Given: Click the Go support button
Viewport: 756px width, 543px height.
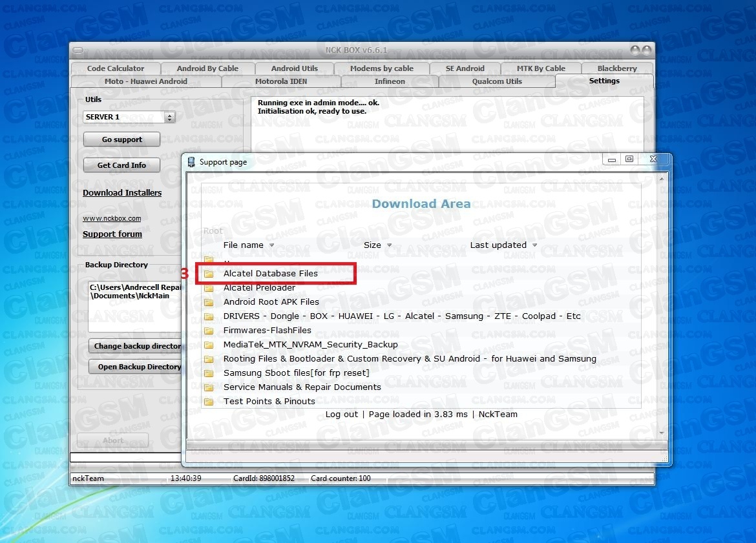Looking at the screenshot, I should (x=121, y=139).
